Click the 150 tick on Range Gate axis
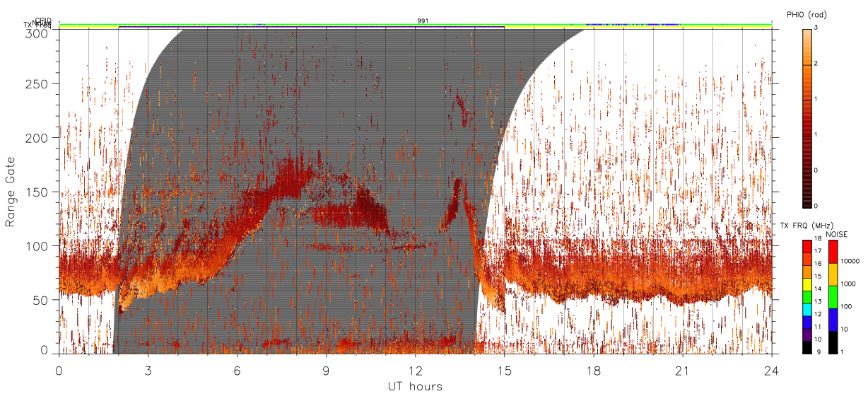 coord(39,192)
